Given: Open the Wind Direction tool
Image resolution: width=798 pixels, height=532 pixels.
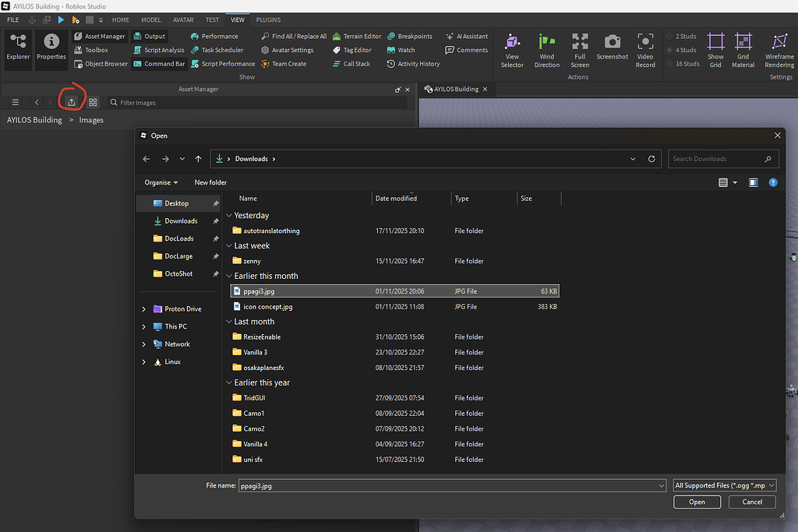Looking at the screenshot, I should pos(546,50).
